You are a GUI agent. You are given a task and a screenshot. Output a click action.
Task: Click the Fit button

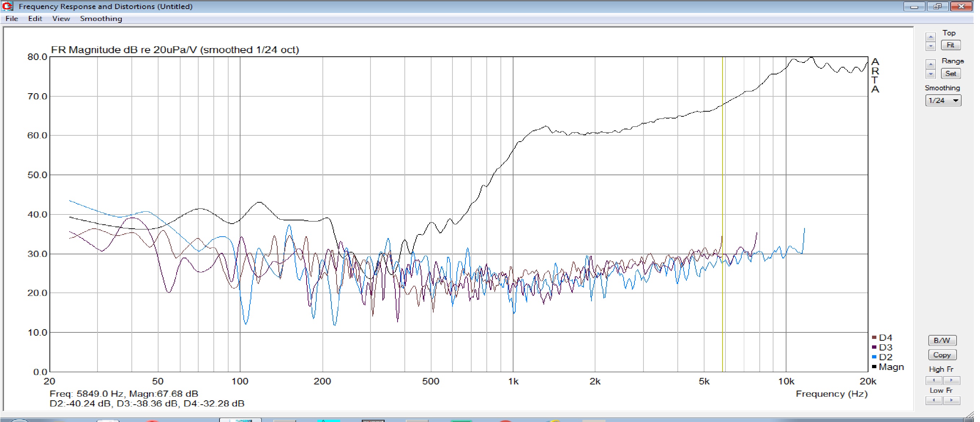tap(950, 45)
